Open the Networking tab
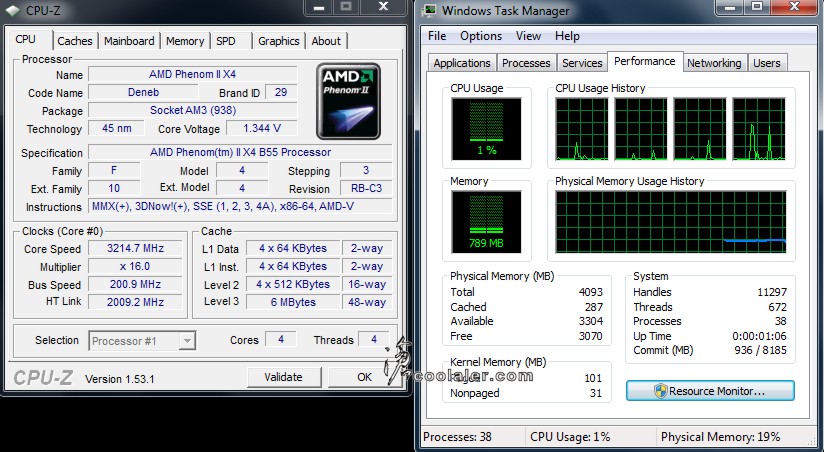The width and height of the screenshot is (824, 452). (714, 63)
